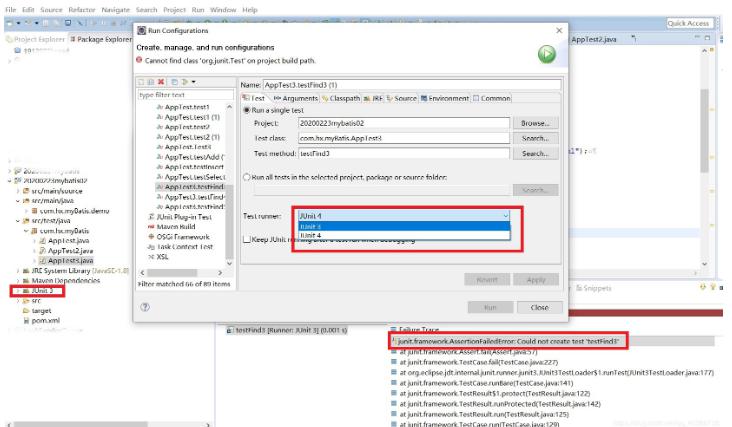Image resolution: width=732 pixels, height=427 pixels.
Task: Click the Maven Build type icon
Action: pos(151,227)
